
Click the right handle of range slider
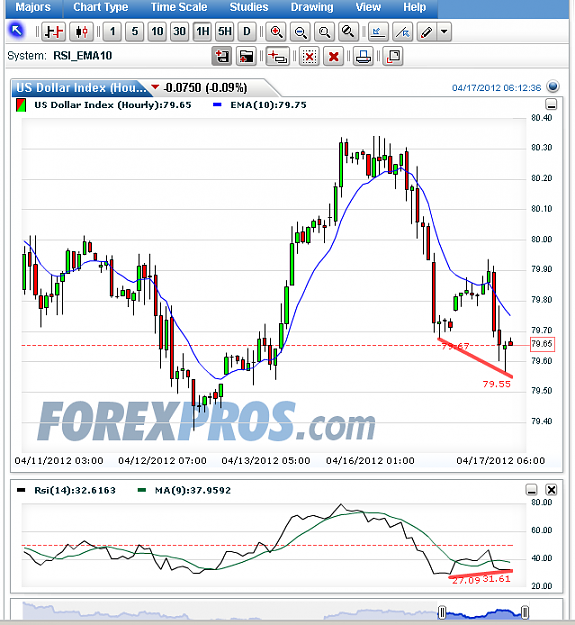tap(525, 612)
